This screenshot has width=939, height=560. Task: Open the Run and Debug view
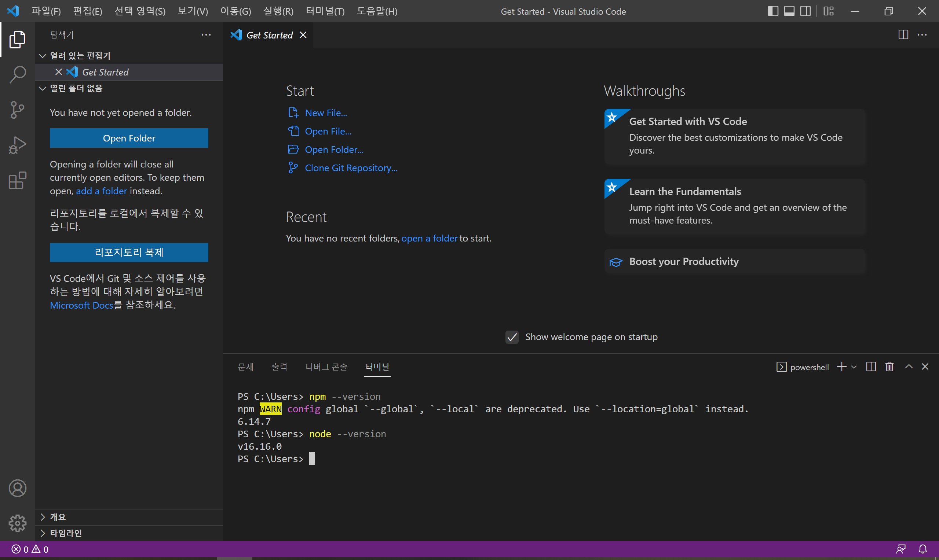tap(17, 145)
